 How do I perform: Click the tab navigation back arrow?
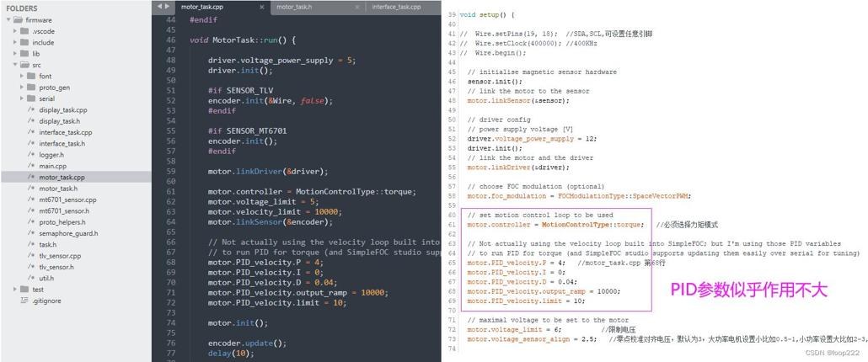coord(160,7)
